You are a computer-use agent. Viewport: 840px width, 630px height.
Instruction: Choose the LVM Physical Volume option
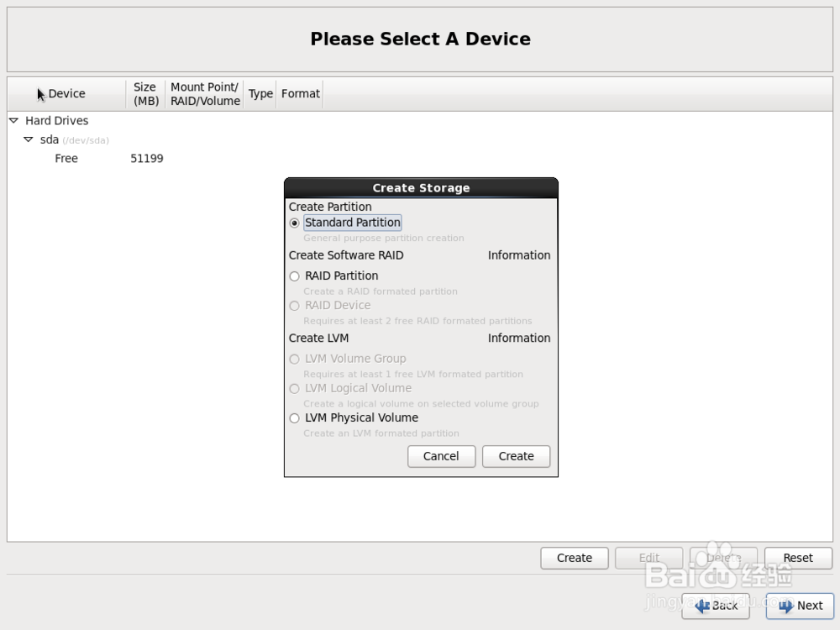294,418
